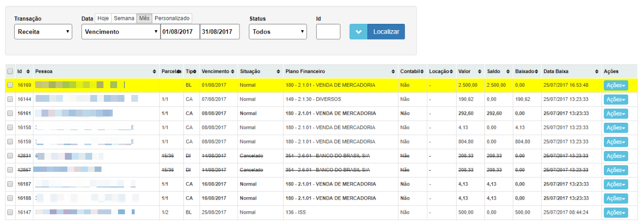Select the Personalizado date range tab
The image size is (644, 224).
pos(172,18)
